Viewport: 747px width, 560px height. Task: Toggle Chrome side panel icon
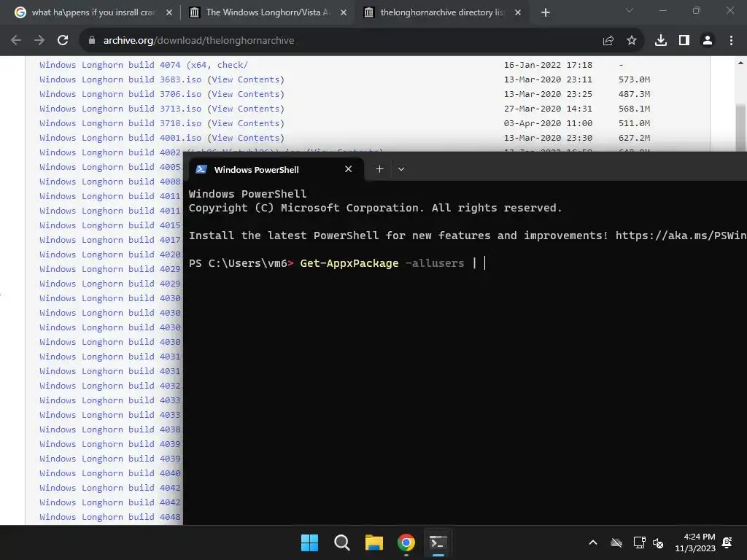pyautogui.click(x=684, y=41)
